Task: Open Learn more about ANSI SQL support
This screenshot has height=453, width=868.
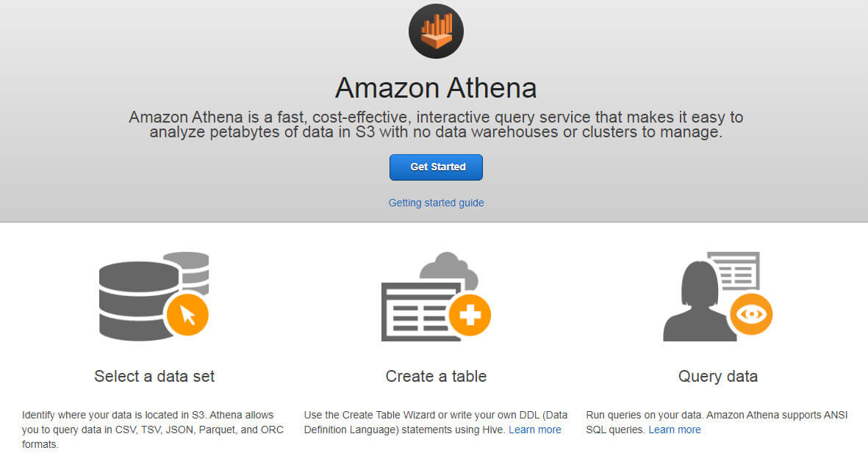Action: 674,430
